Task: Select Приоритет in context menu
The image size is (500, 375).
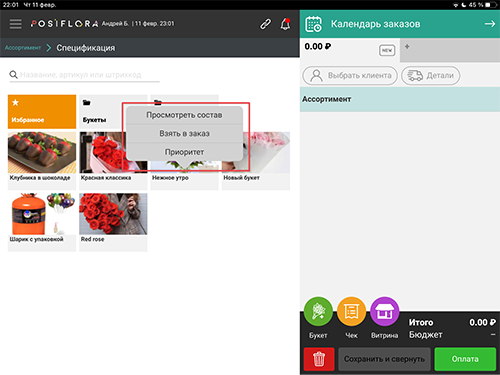Action: pos(184,152)
